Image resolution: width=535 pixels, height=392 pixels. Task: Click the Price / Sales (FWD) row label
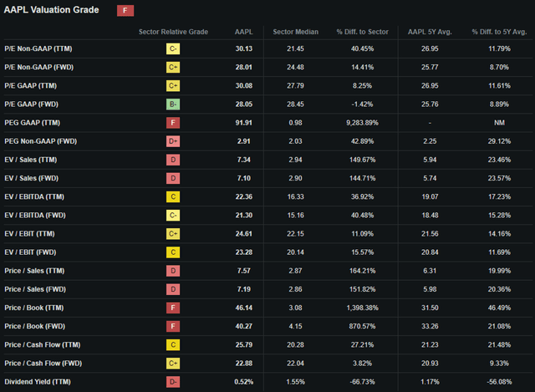point(35,289)
